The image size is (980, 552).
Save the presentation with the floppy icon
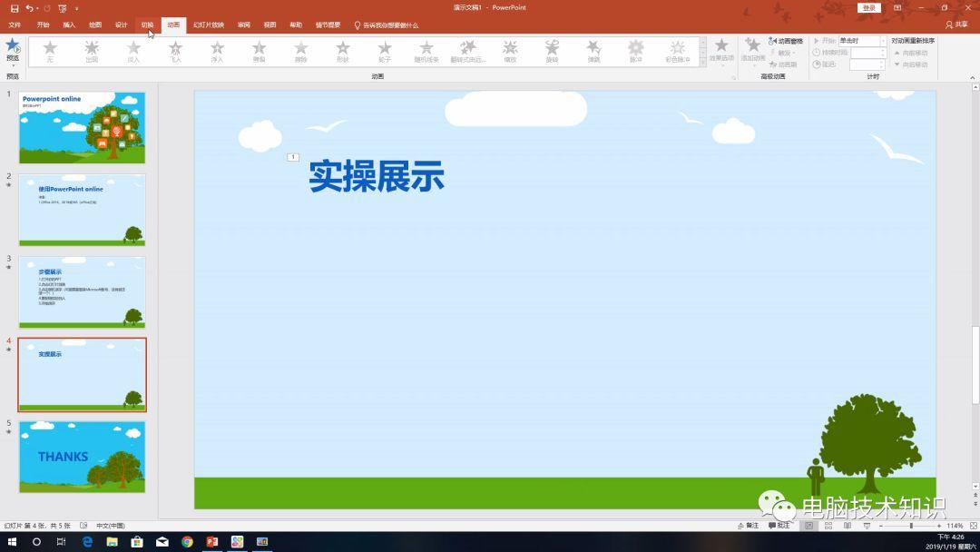(15, 7)
